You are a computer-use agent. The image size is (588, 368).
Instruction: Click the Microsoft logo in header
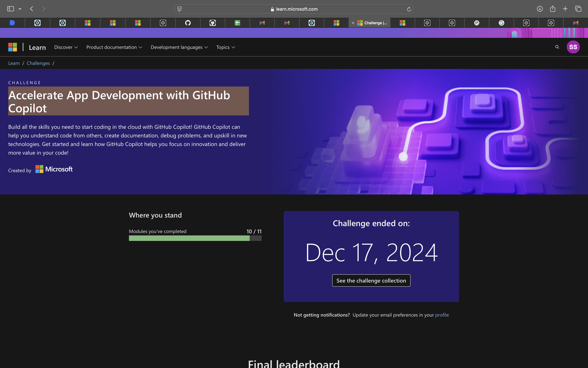tap(12, 47)
